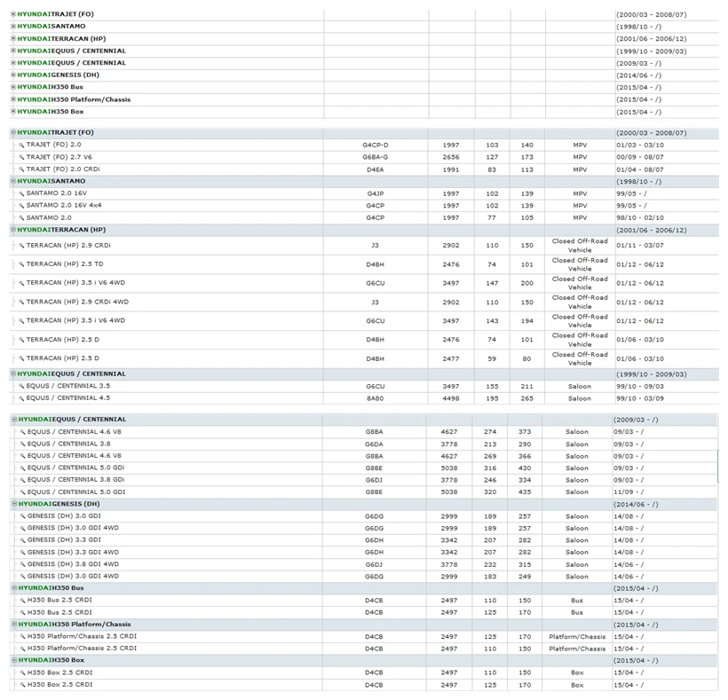Click the magnifier icon next to SANTAMO 2.0 16V 4x4
Viewport: 728px width, 700px height.
tap(21, 206)
